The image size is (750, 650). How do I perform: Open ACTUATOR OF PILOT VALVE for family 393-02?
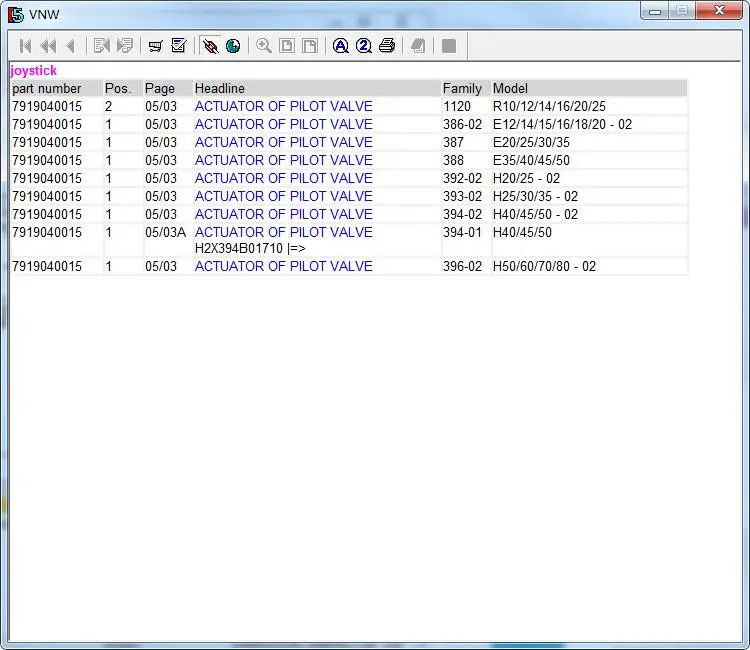283,196
